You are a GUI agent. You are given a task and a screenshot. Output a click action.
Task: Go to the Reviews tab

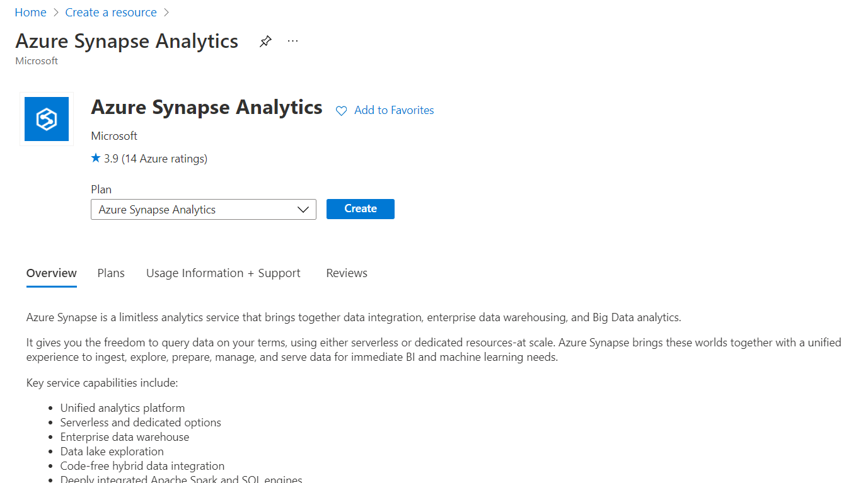point(347,273)
